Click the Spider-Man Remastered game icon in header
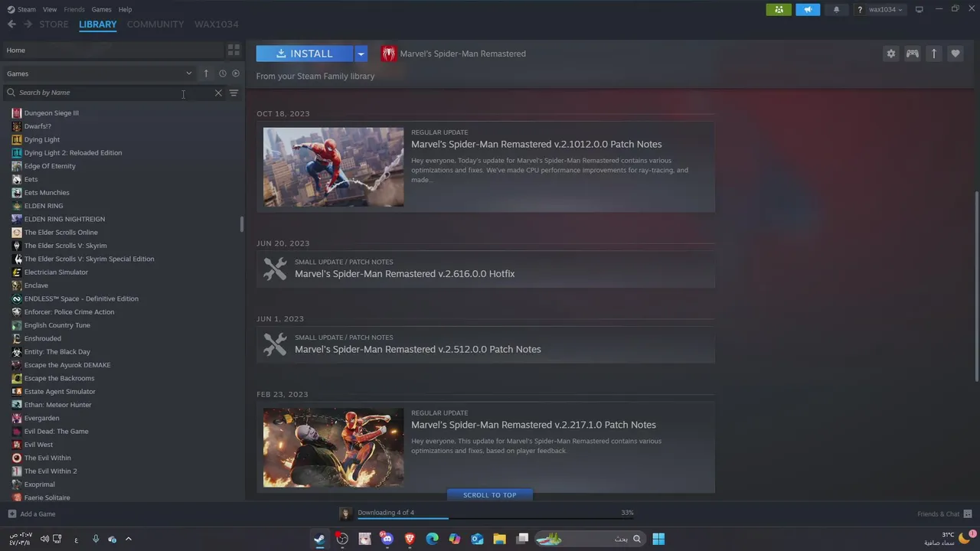Image resolution: width=980 pixels, height=551 pixels. pyautogui.click(x=389, y=54)
